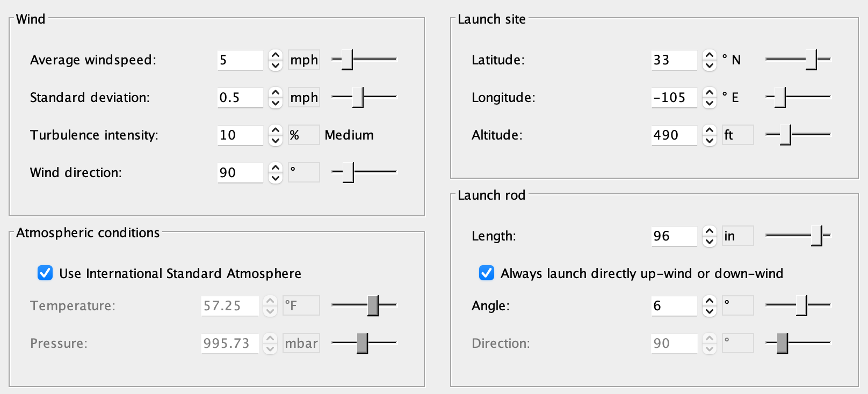Open the altitude ft unit selector
This screenshot has width=868, height=394.
coord(737,135)
